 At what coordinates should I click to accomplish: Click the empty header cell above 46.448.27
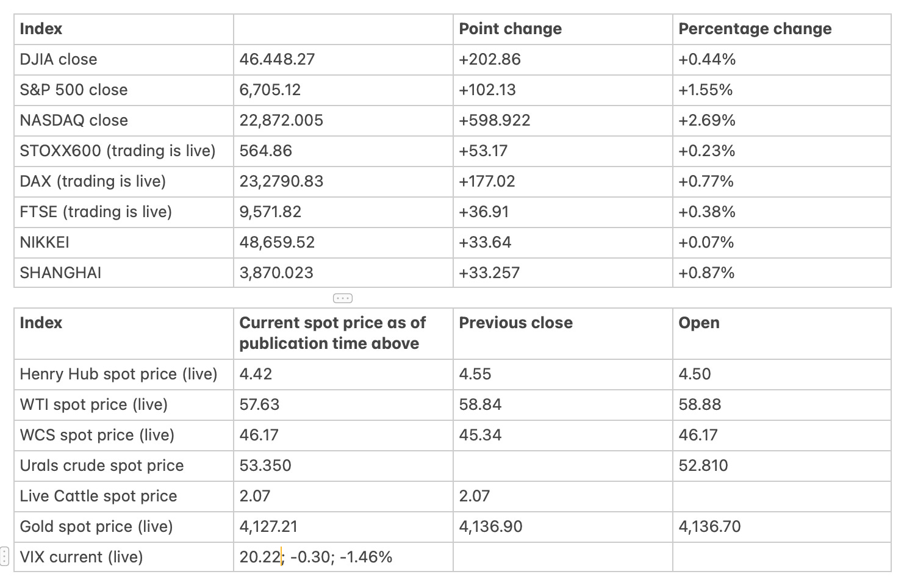tap(343, 29)
